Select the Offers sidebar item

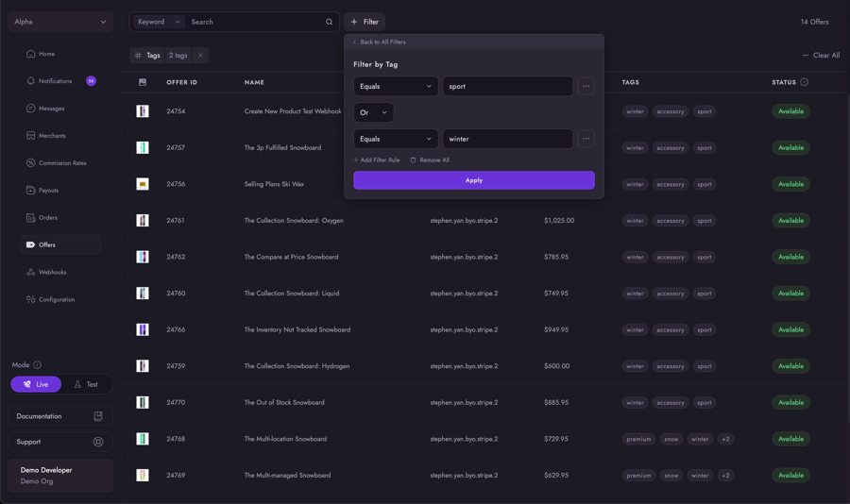pos(60,245)
